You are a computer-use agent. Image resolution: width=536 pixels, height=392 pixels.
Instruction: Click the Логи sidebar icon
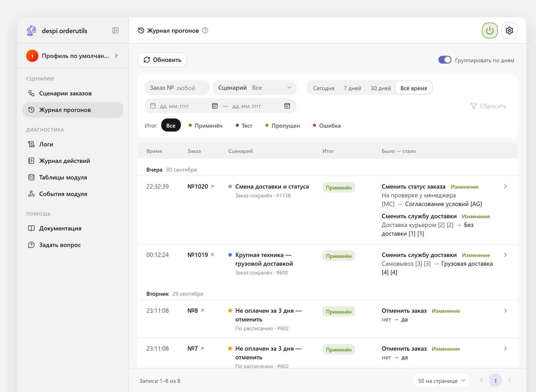31,144
